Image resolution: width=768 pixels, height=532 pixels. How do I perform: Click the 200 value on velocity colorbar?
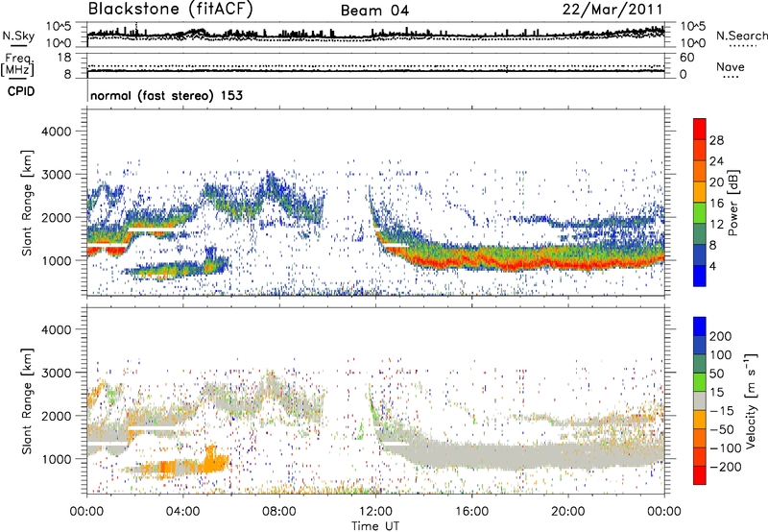pyautogui.click(x=721, y=336)
